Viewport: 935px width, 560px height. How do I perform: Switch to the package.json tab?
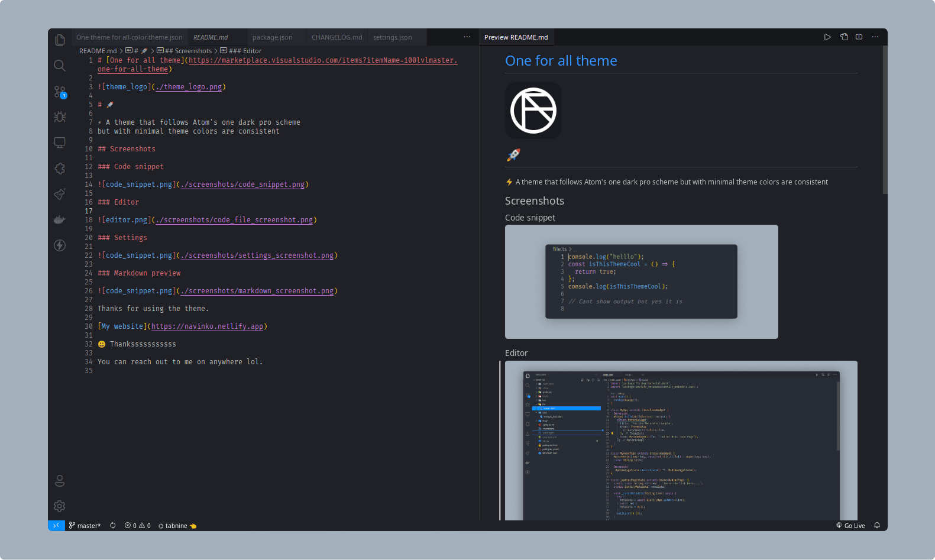click(x=272, y=37)
